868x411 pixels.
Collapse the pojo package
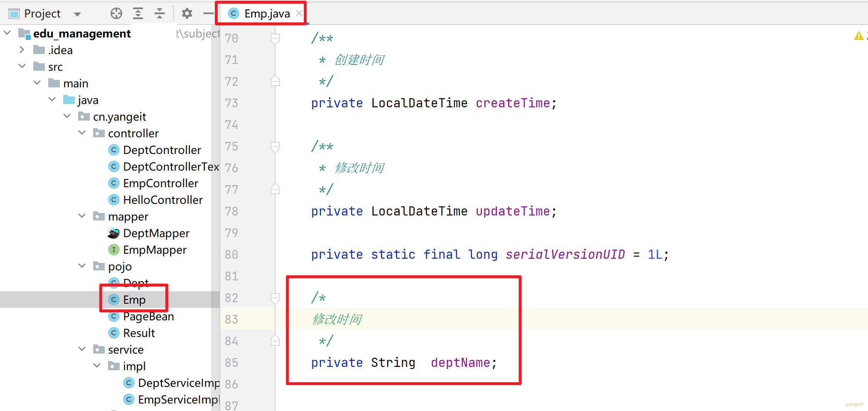(x=82, y=266)
